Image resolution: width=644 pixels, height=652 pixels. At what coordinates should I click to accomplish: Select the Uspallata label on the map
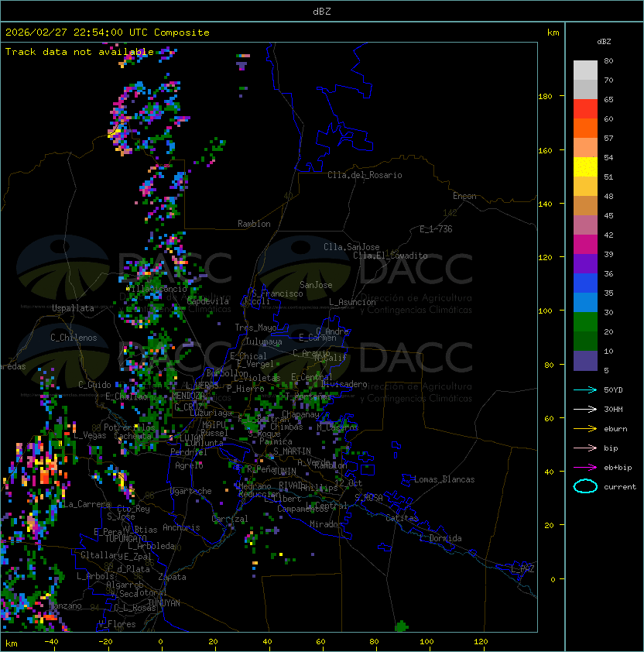(x=74, y=308)
